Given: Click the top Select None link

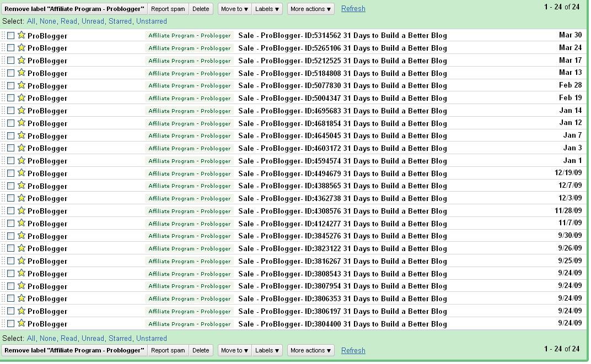Looking at the screenshot, I should (48, 21).
